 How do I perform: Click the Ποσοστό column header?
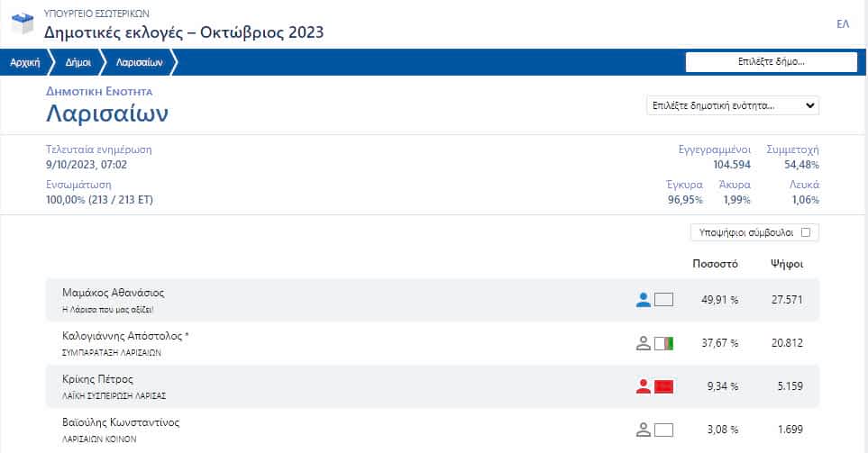click(715, 264)
